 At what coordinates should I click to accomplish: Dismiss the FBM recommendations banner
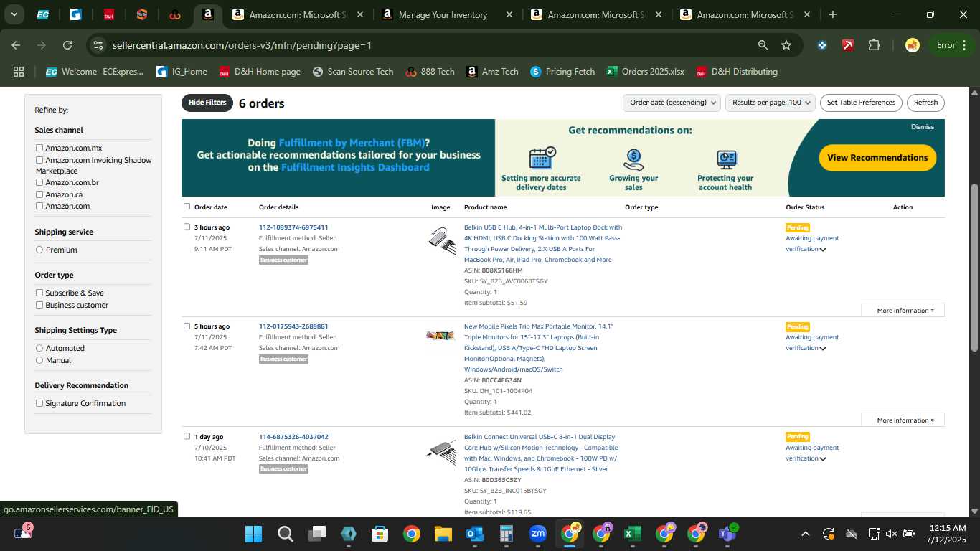point(923,127)
